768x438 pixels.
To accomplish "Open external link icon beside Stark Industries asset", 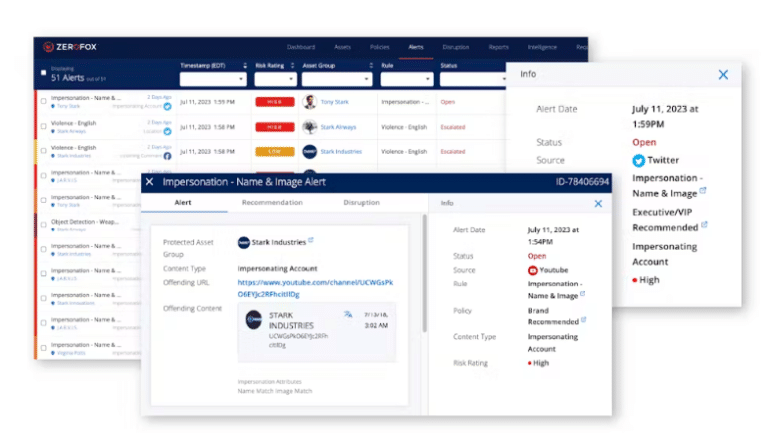I will pos(311,240).
